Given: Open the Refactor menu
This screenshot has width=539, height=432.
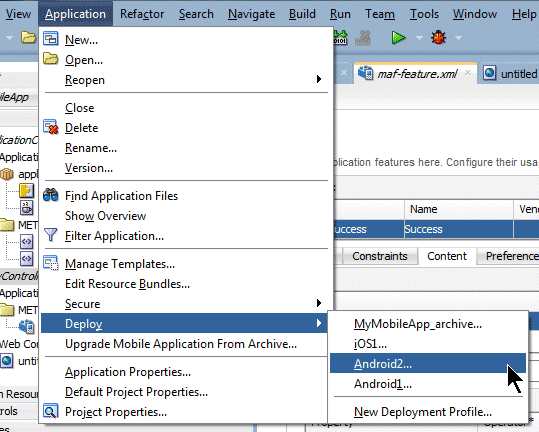Looking at the screenshot, I should [x=142, y=14].
